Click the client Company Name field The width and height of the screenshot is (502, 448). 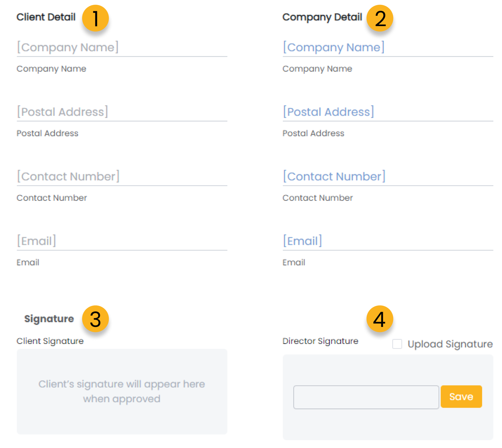point(122,48)
